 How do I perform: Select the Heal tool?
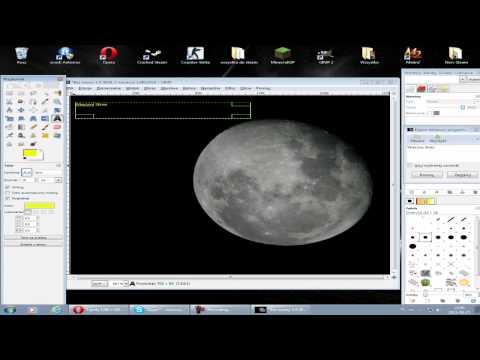click(45, 135)
